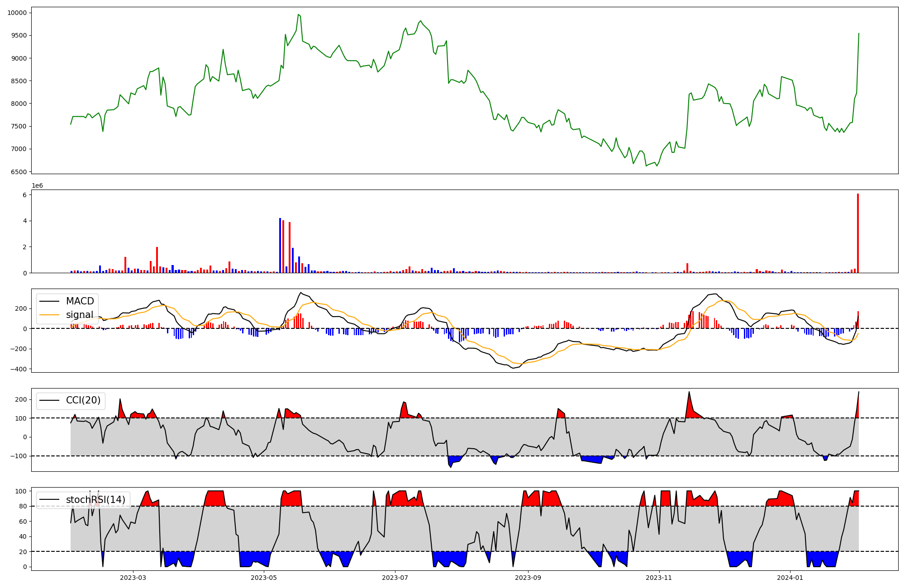Image resolution: width=905 pixels, height=588 pixels.
Task: Click the 10000 price axis label
Action: click(17, 13)
